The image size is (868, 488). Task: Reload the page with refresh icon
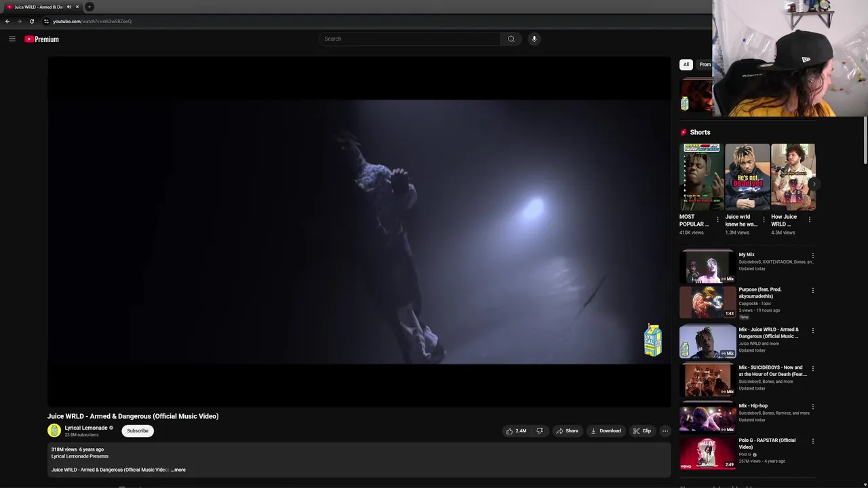pos(32,21)
